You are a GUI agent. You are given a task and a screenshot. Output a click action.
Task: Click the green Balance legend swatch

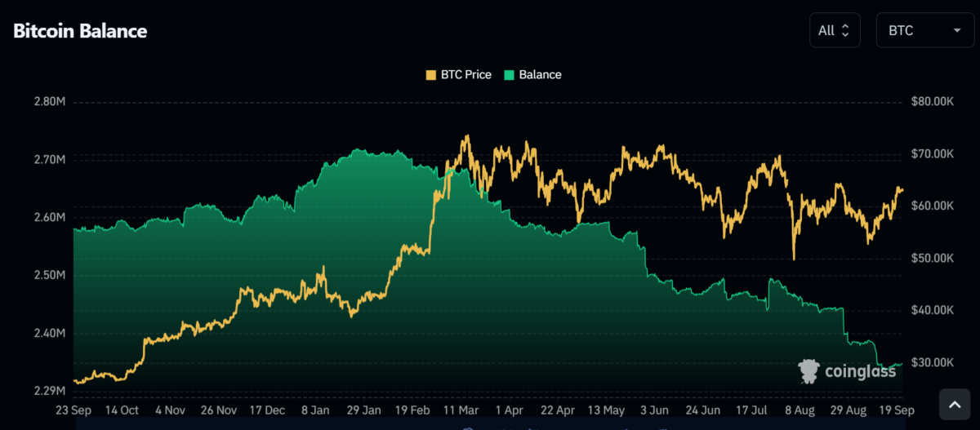coord(509,74)
